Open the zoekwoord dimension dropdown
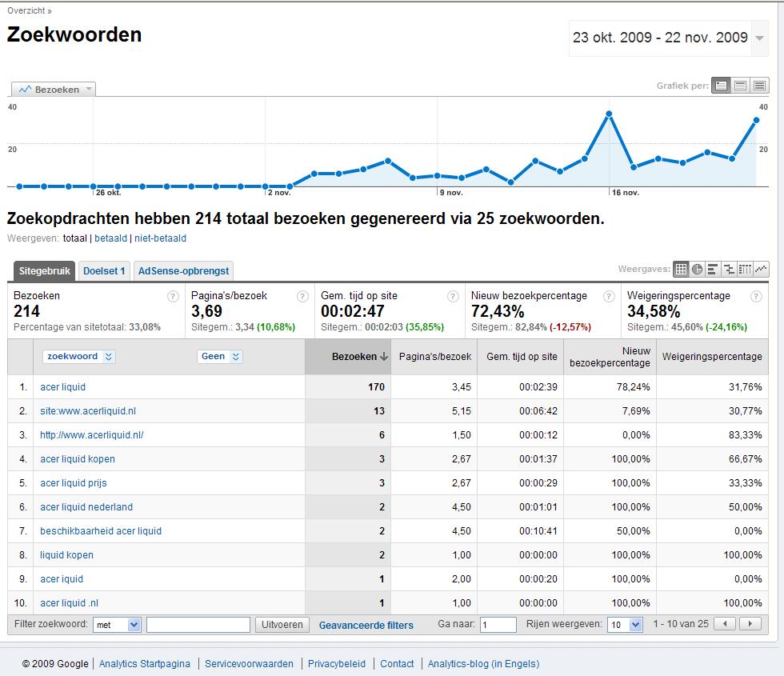784x676 pixels. click(79, 356)
